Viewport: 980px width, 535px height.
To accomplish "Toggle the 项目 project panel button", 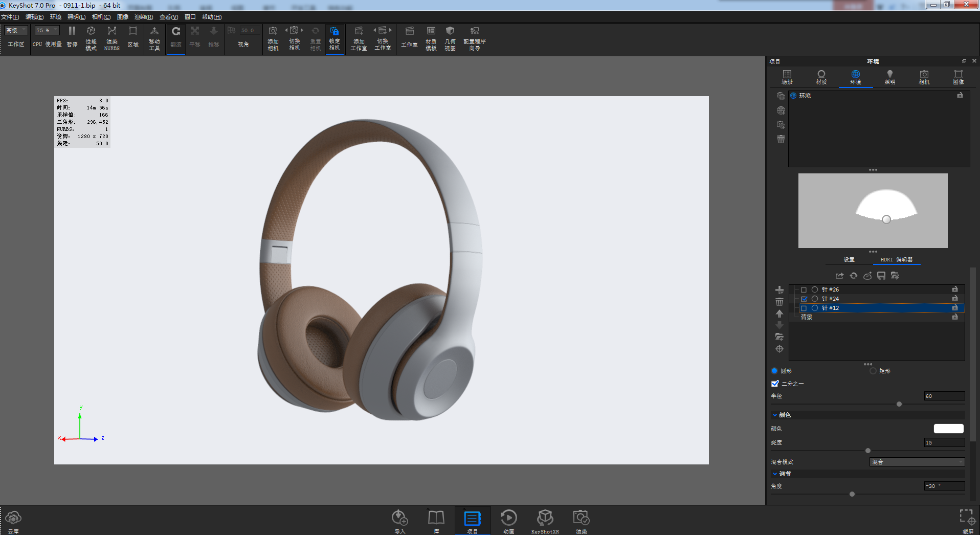I will coord(472,521).
